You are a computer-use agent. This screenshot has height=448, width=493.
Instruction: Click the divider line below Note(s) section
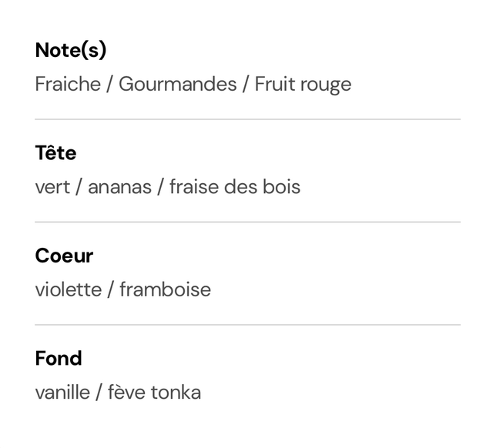(x=248, y=119)
